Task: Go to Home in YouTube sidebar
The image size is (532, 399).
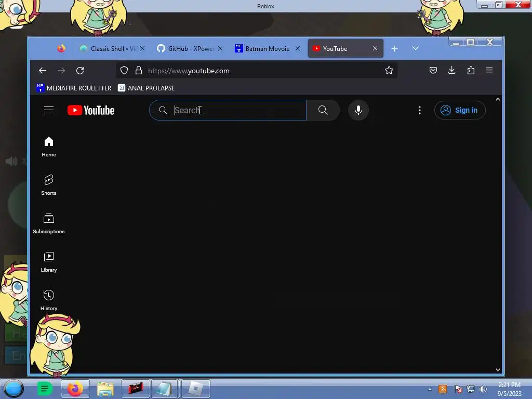Action: tap(49, 147)
